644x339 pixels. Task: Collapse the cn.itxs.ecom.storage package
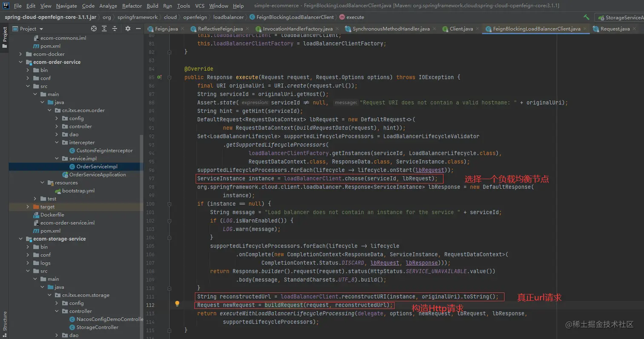tap(49, 295)
